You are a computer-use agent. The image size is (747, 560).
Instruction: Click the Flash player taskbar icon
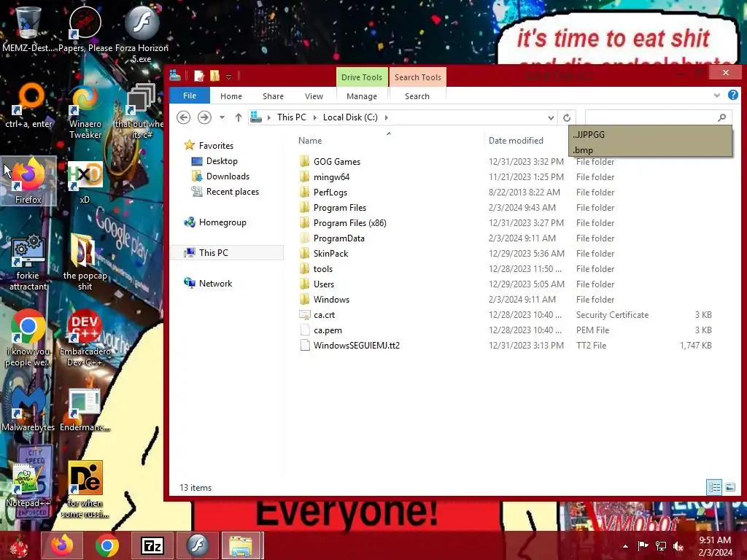(197, 545)
